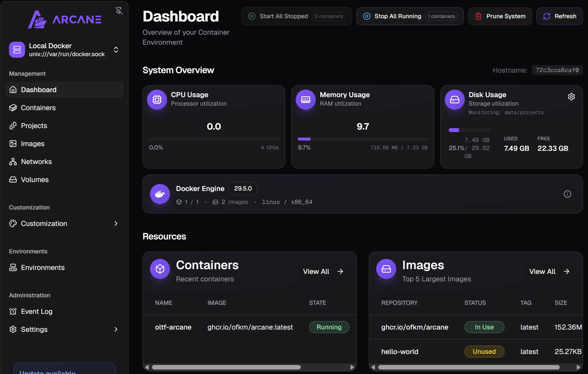The image size is (588, 374).
Task: Open Disk Usage settings gear icon
Action: click(571, 97)
